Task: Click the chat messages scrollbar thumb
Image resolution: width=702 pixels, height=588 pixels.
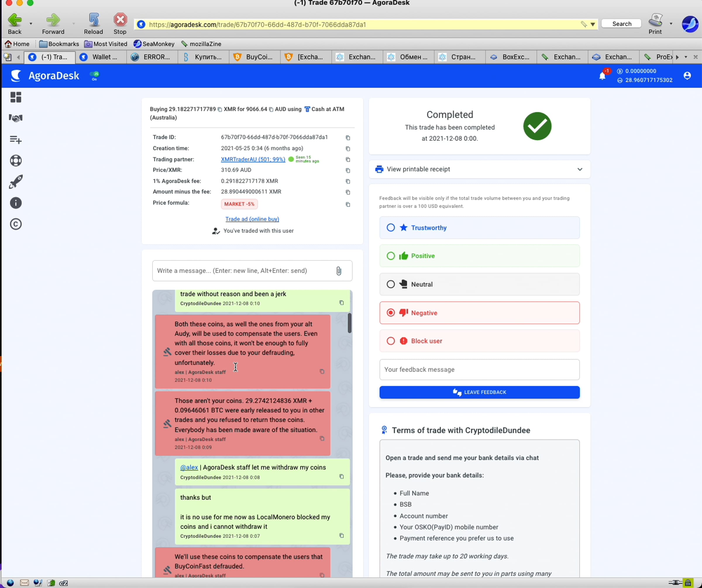Action: (x=349, y=323)
